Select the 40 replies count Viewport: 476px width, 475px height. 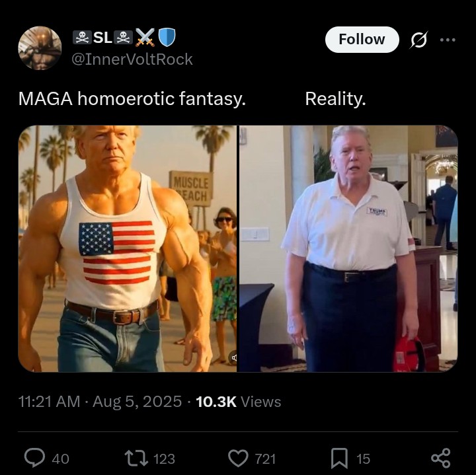click(60, 458)
